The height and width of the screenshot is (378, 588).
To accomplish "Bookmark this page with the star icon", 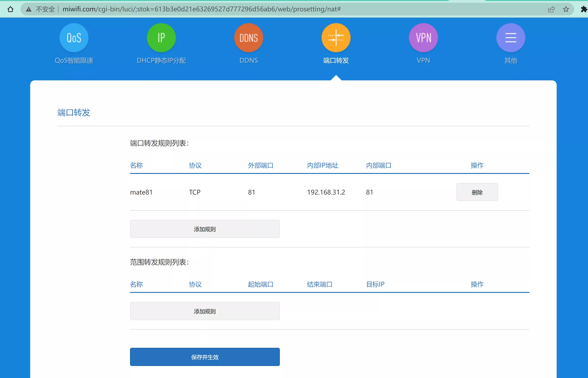I will pyautogui.click(x=566, y=9).
